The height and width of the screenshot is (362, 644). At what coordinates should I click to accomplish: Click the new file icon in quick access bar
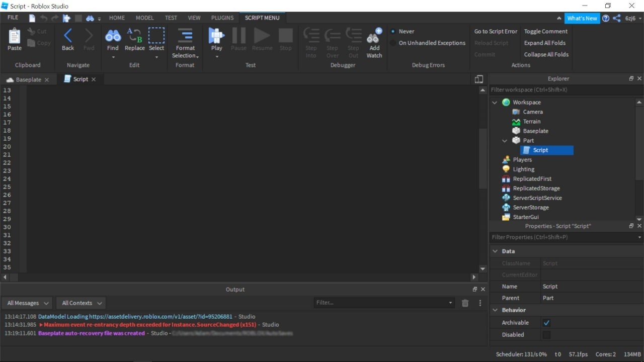tap(32, 18)
